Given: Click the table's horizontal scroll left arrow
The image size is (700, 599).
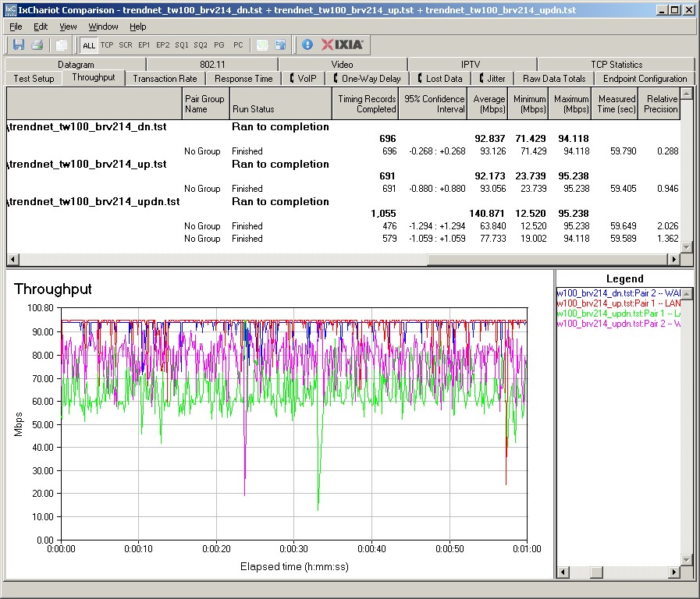Looking at the screenshot, I should click(x=12, y=259).
